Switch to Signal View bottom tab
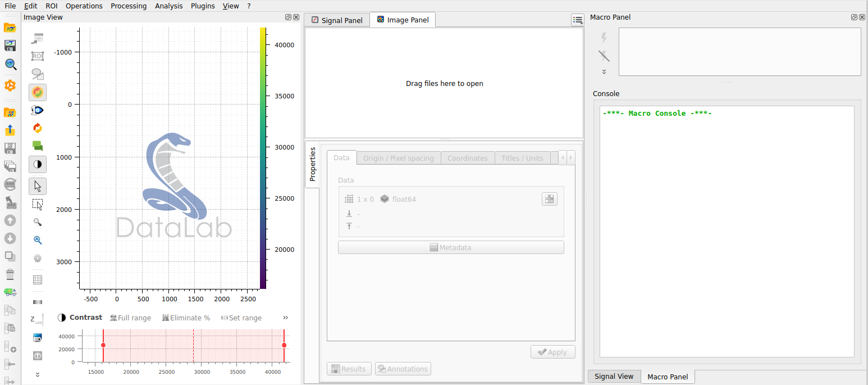Image resolution: width=868 pixels, height=385 pixels. tap(614, 377)
